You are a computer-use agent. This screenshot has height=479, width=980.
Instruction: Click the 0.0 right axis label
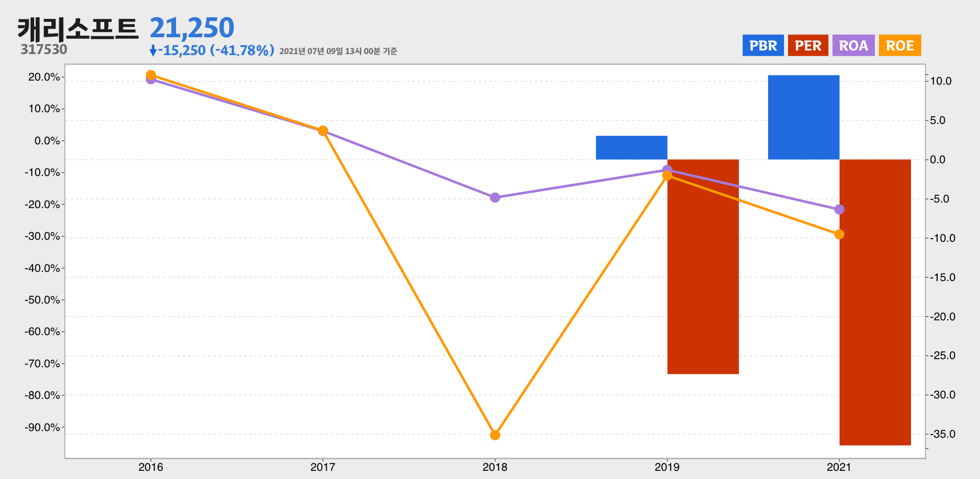(938, 160)
